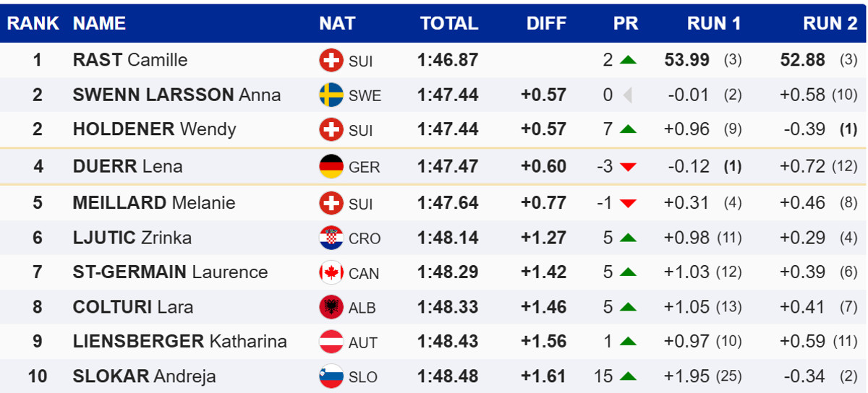This screenshot has width=868, height=393.
Task: Click the Albanian flag icon
Action: click(331, 307)
